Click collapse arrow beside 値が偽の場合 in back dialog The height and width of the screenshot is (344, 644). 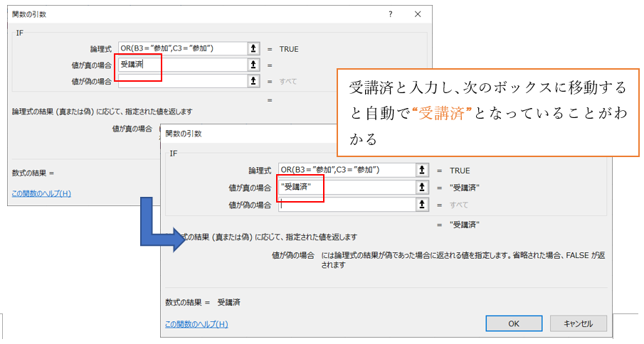[252, 81]
